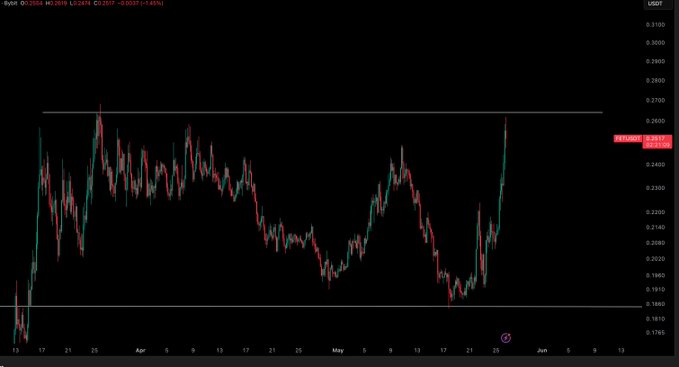679x367 pixels.
Task: Click the current price 0.2517 tag
Action: point(657,142)
